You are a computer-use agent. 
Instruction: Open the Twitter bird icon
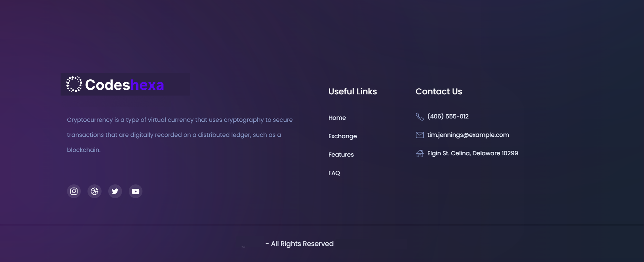tap(115, 191)
